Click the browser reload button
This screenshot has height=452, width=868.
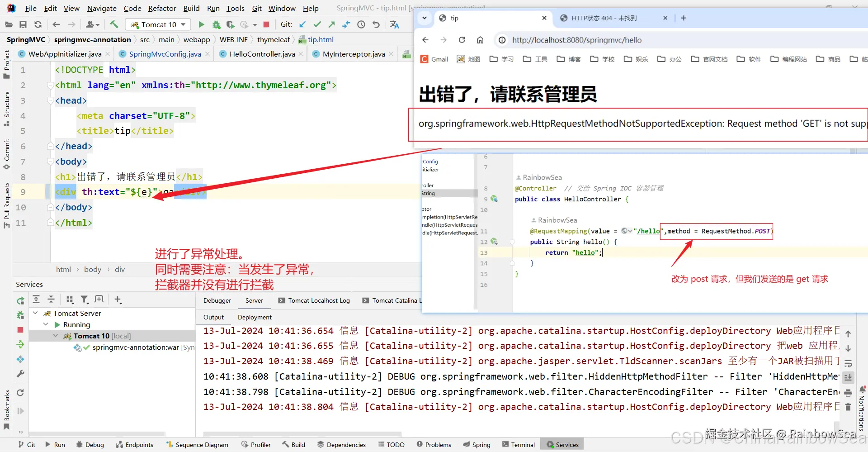(x=462, y=40)
